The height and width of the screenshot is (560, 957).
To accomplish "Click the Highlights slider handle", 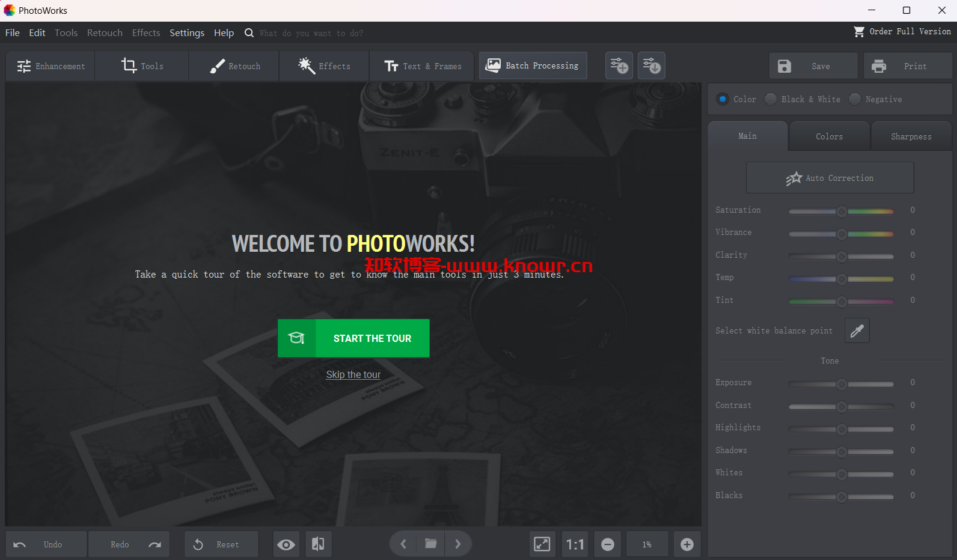I will [x=842, y=429].
